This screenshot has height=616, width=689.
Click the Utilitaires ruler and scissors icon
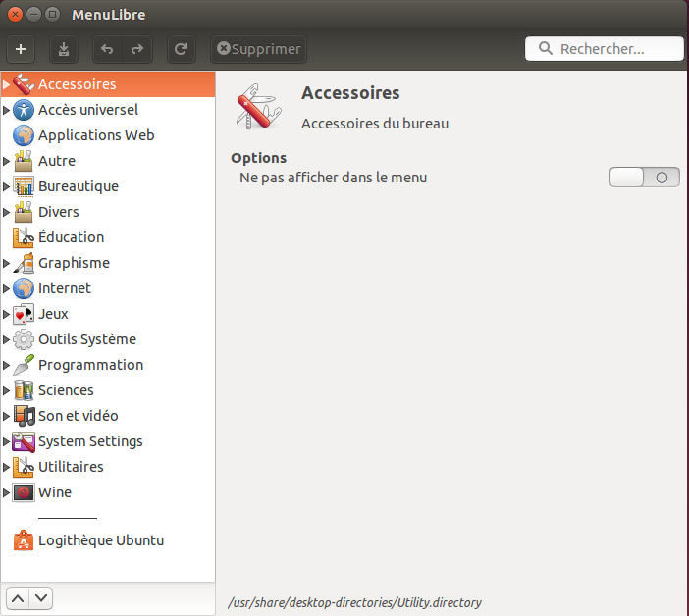tap(24, 466)
